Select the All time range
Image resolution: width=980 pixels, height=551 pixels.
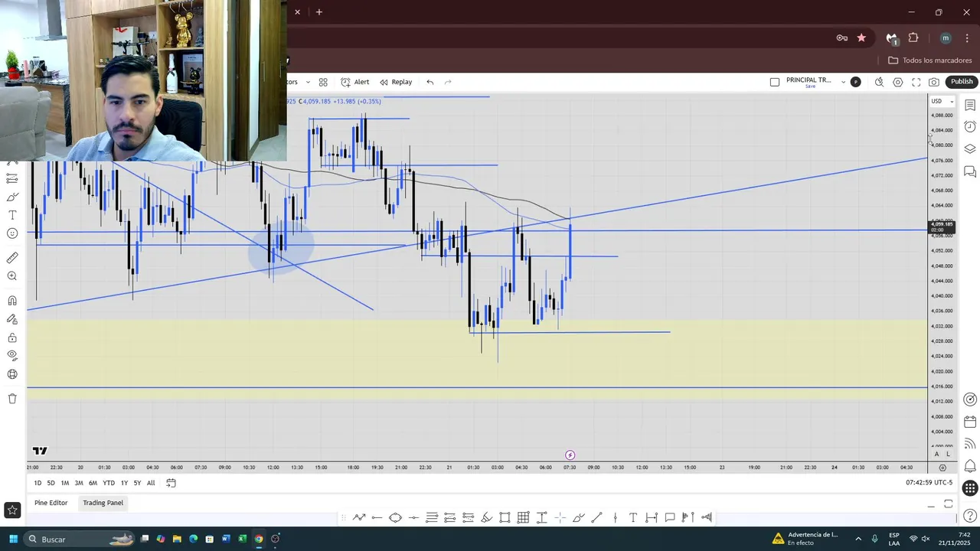click(151, 483)
